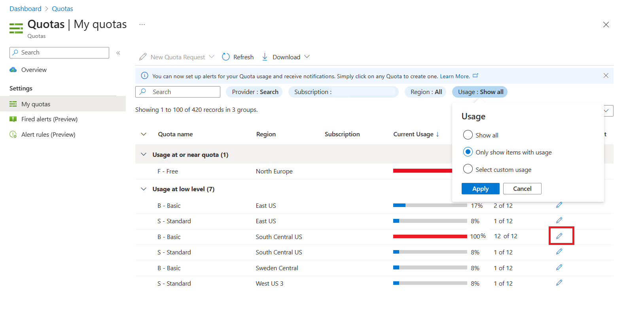Open the Dashboard breadcrumb link

(25, 9)
